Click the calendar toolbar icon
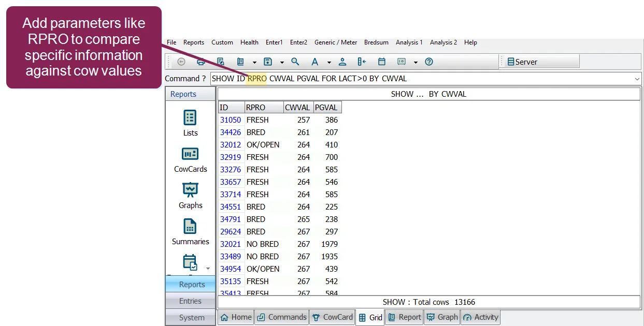 pos(382,62)
